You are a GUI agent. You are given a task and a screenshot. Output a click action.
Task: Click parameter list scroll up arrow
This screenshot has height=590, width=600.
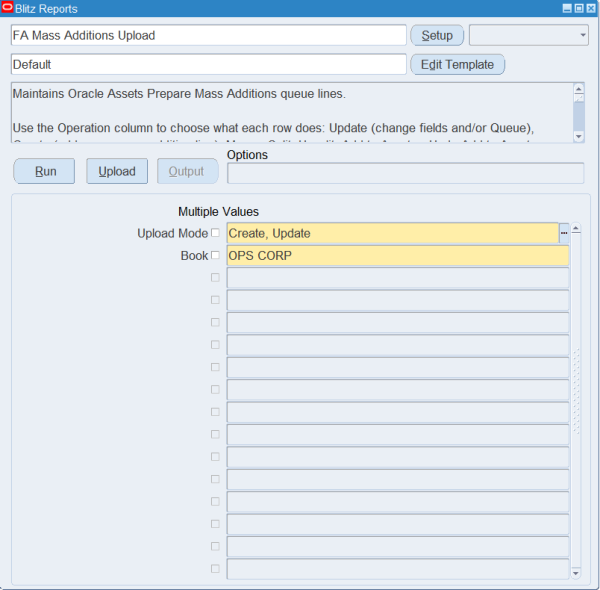(x=576, y=229)
